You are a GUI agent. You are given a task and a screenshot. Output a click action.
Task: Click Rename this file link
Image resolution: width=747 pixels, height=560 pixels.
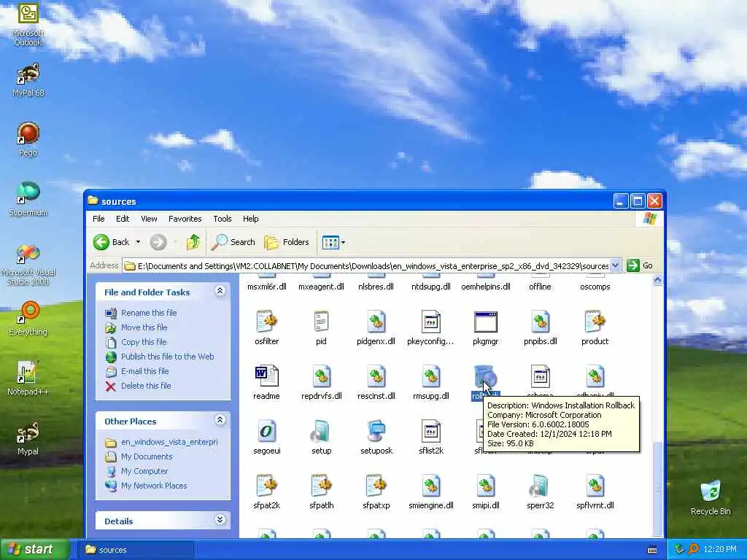click(x=149, y=313)
